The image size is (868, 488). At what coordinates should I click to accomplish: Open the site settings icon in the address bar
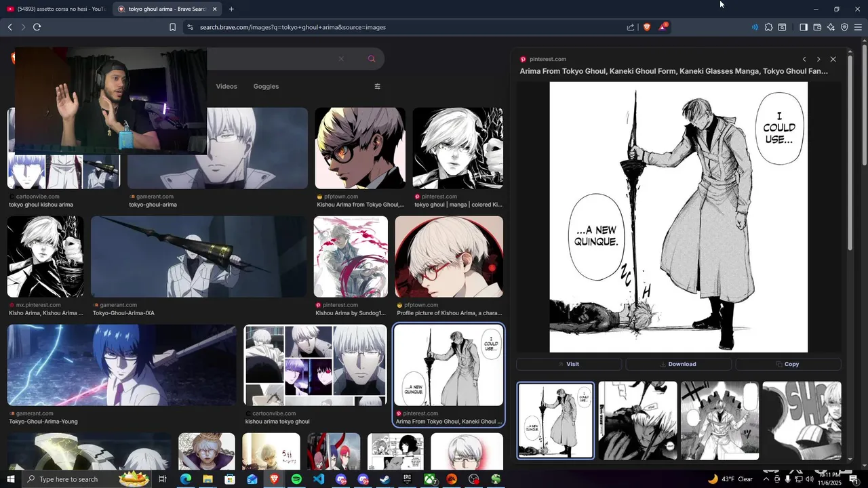tap(190, 27)
